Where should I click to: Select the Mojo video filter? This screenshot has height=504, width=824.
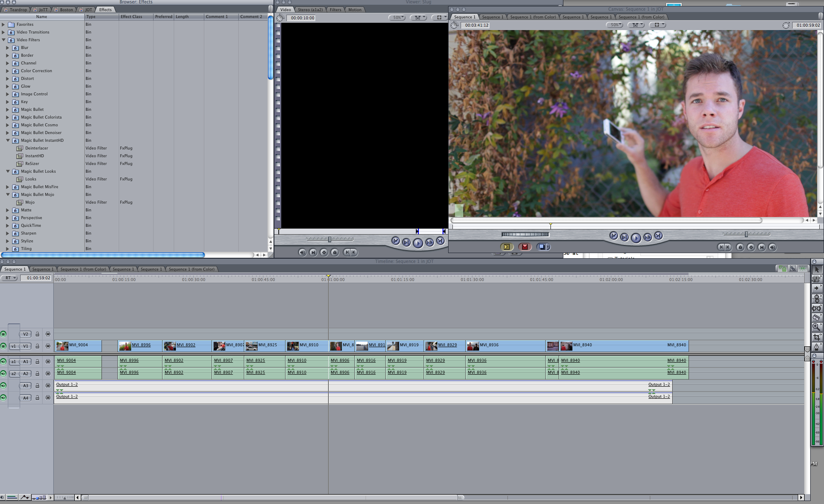pyautogui.click(x=30, y=202)
